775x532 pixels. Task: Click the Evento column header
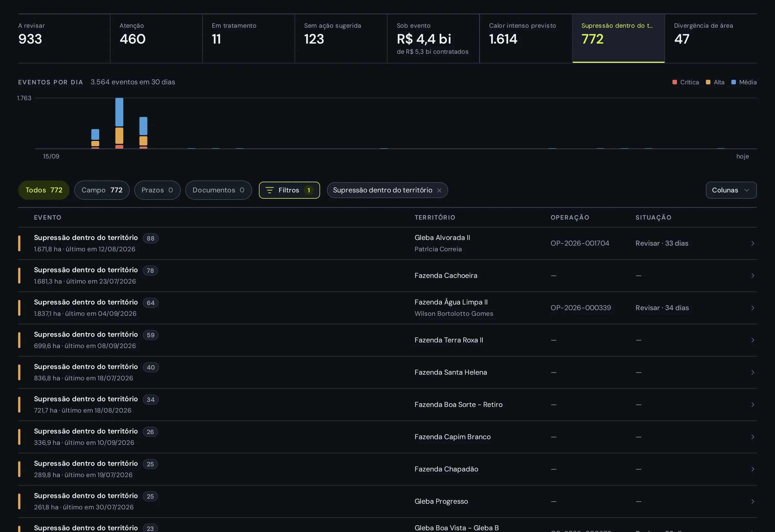[x=48, y=218]
